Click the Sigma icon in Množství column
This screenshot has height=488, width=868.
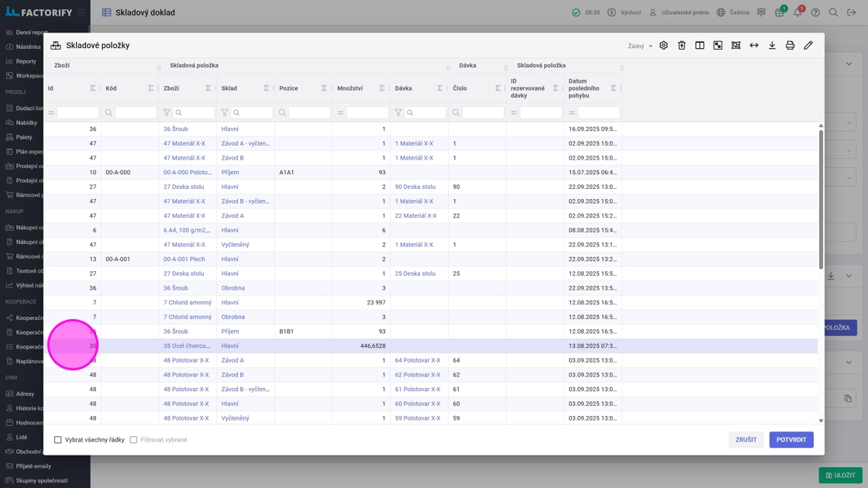click(x=382, y=88)
